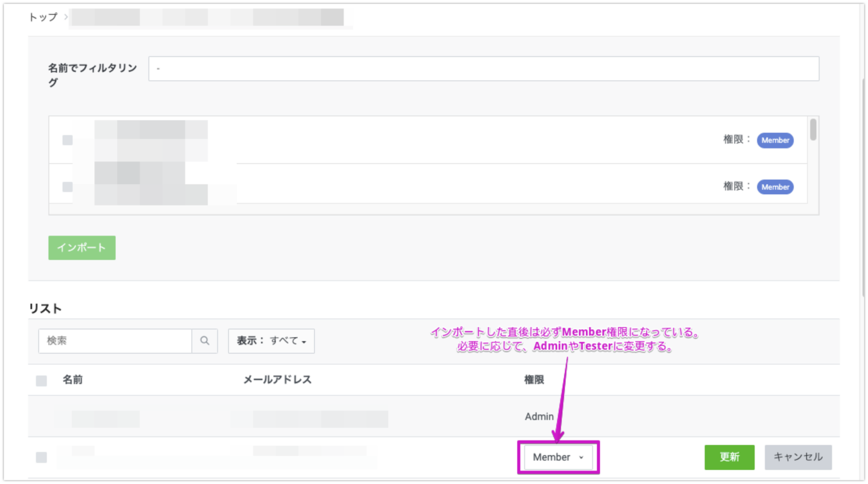
Task: Click the インポート button
Action: (x=81, y=247)
